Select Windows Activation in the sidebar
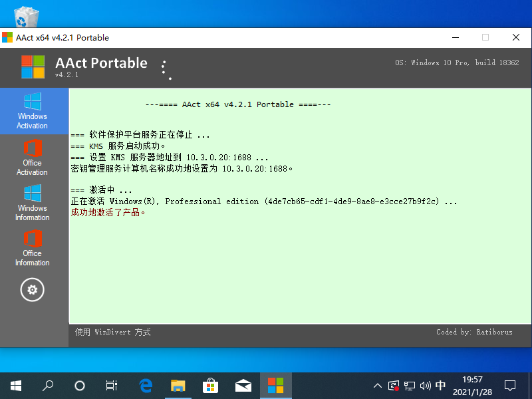 click(32, 111)
